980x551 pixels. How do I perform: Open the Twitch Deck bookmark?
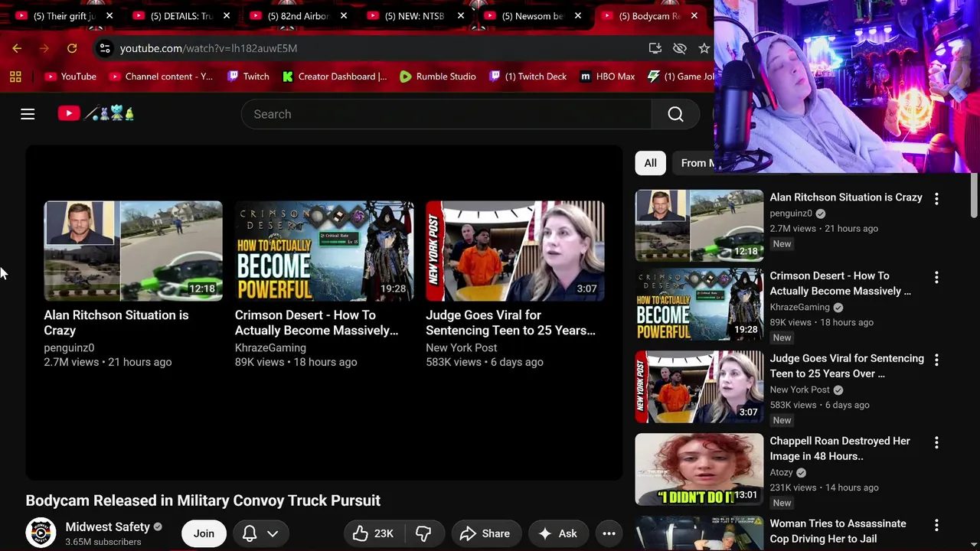[x=528, y=77]
